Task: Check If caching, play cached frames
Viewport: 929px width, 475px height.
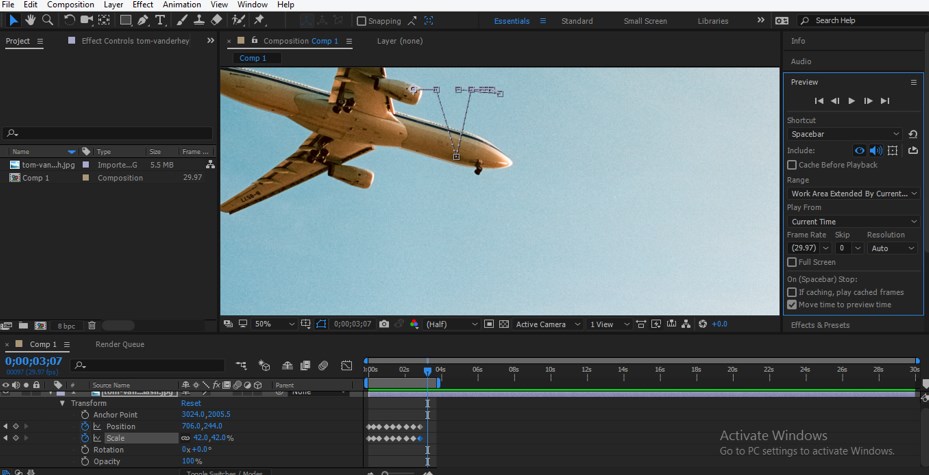Action: [792, 292]
